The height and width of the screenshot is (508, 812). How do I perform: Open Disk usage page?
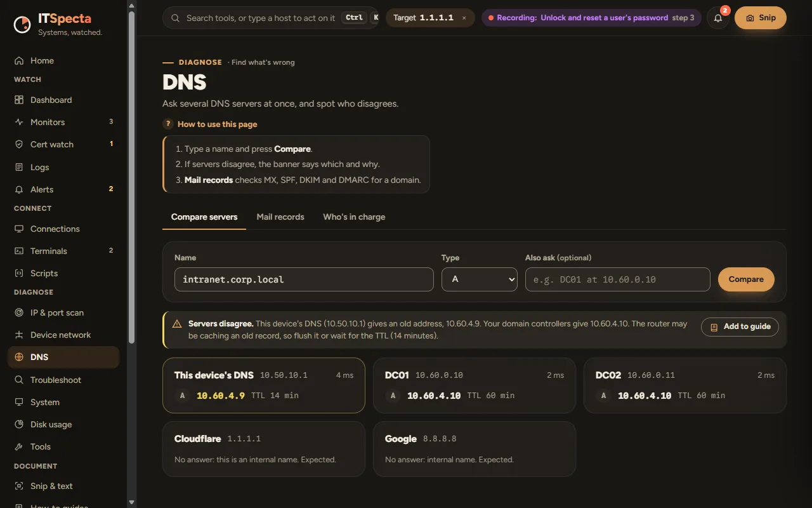pos(63,425)
